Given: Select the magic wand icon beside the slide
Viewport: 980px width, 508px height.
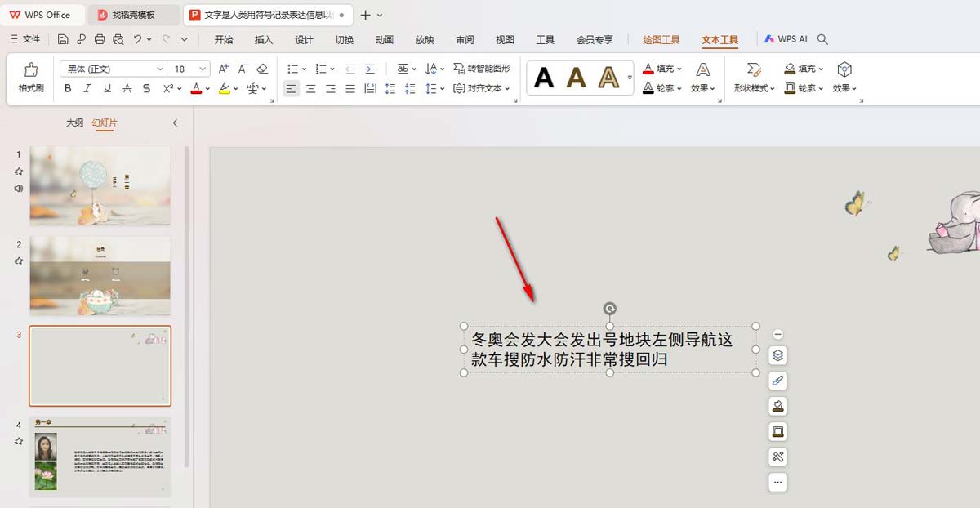Looking at the screenshot, I should (777, 457).
